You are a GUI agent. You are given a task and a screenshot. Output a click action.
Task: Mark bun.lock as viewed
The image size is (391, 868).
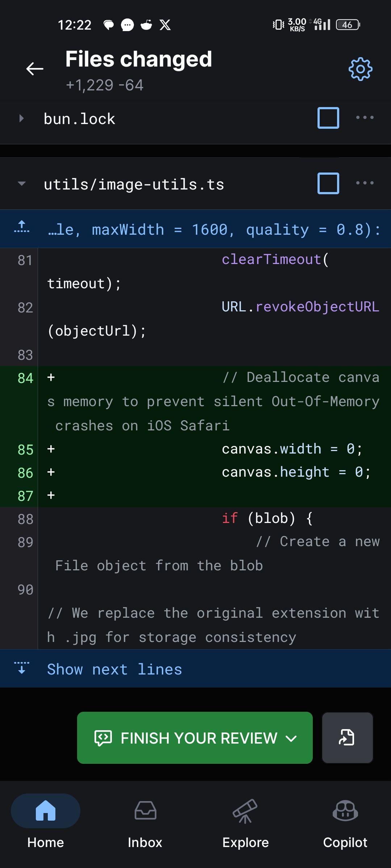328,118
